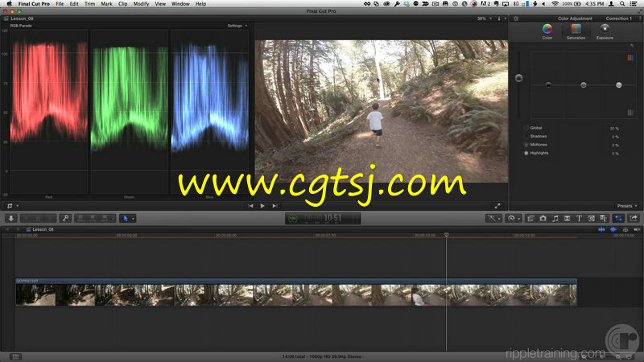Open the scope Settings popup menu
Screen dimensions: 644x362
coord(237,26)
